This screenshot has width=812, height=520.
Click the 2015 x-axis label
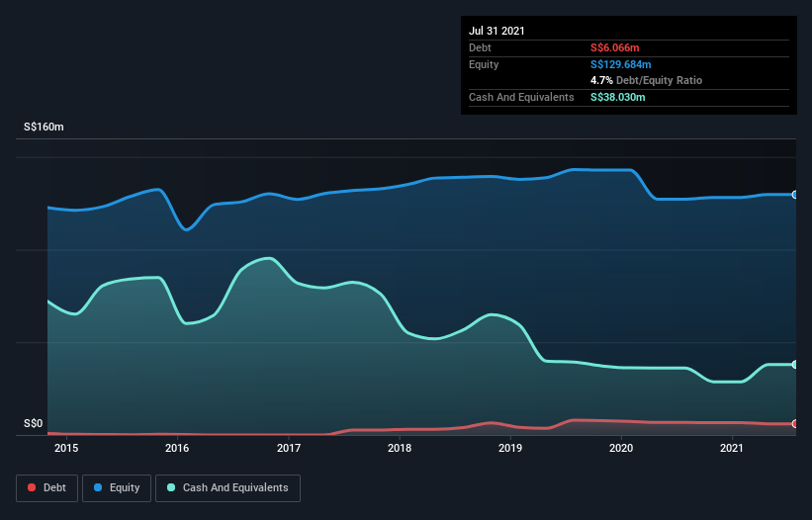[x=66, y=448]
